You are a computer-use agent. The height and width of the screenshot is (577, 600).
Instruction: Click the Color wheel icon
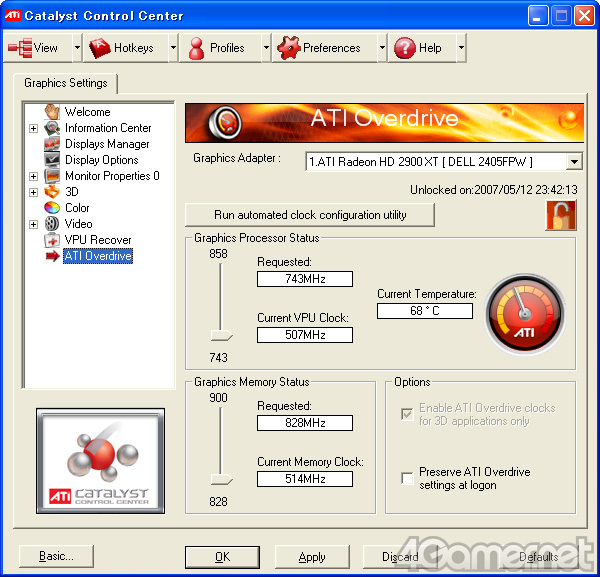coord(52,207)
